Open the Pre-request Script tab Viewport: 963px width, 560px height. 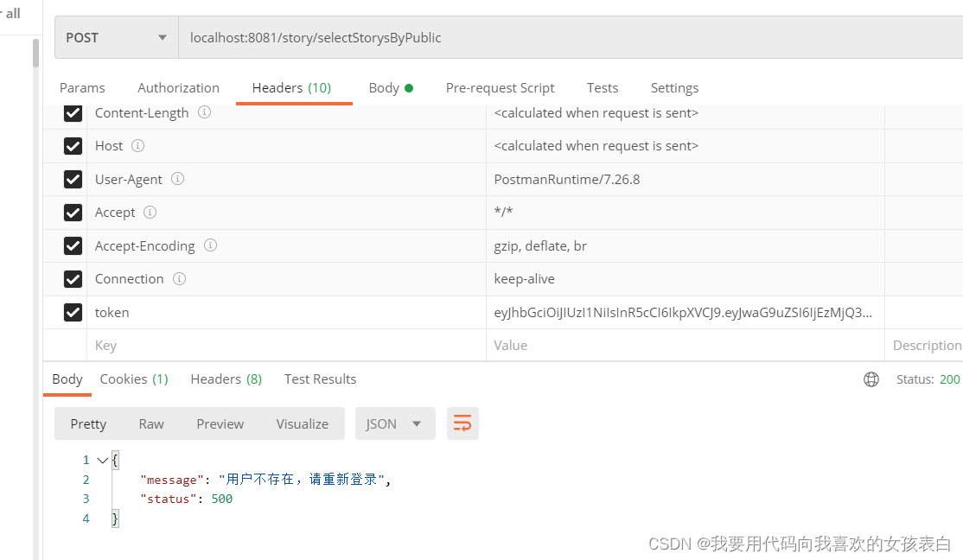tap(500, 87)
